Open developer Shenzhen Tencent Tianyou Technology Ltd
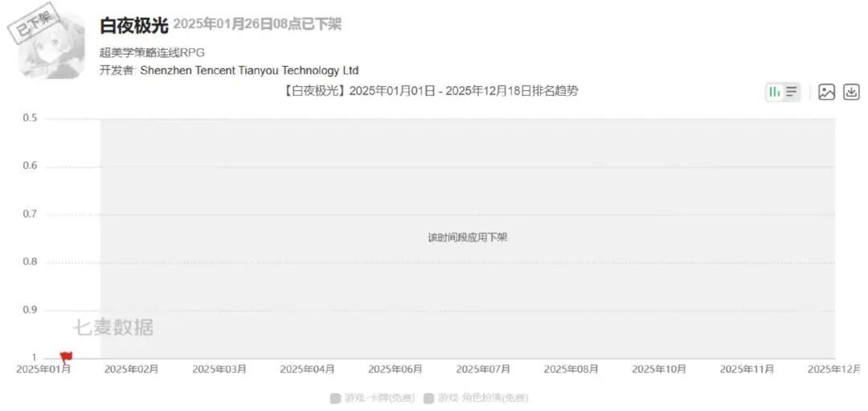This screenshot has height=411, width=868. 249,70
